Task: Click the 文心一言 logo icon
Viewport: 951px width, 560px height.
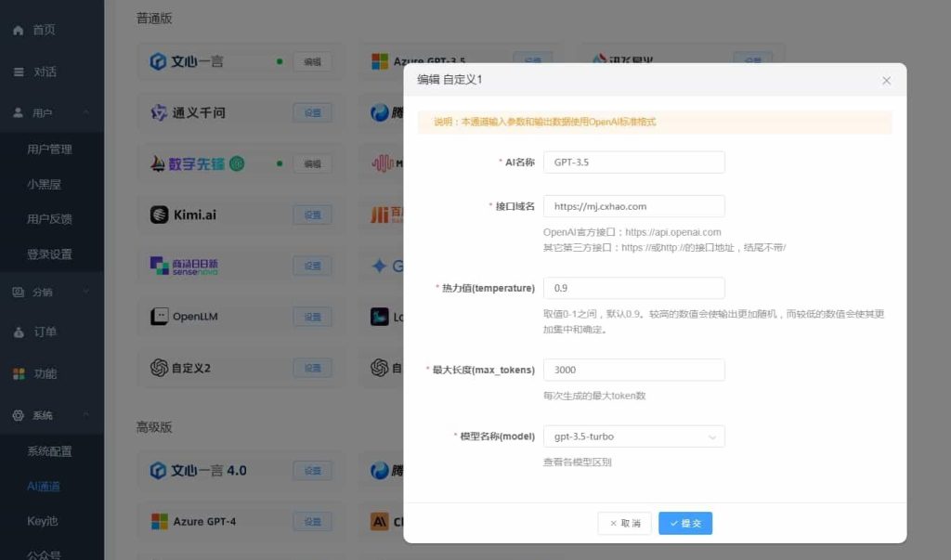Action: 158,61
